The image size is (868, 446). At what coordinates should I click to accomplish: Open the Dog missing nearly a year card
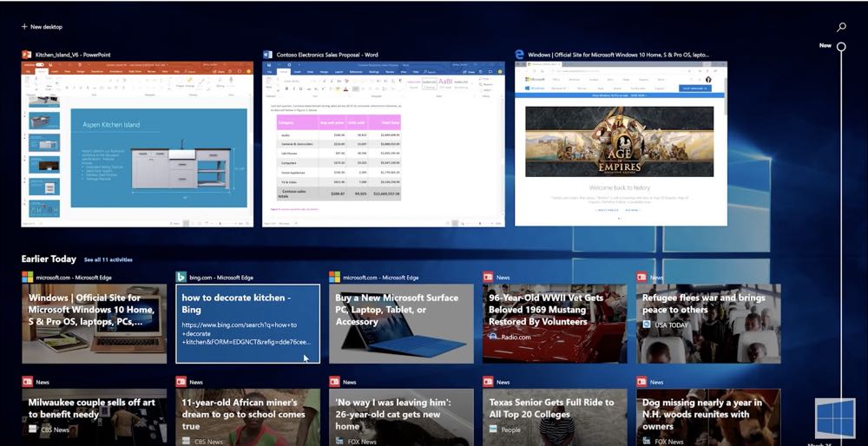[708, 417]
